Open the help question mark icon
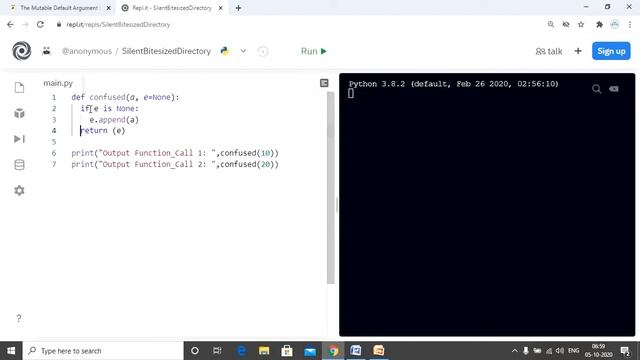 [19, 318]
